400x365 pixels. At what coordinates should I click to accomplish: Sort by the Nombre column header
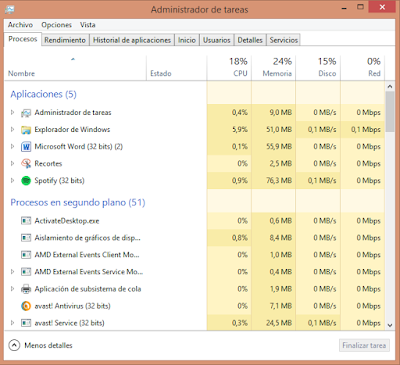[x=21, y=73]
